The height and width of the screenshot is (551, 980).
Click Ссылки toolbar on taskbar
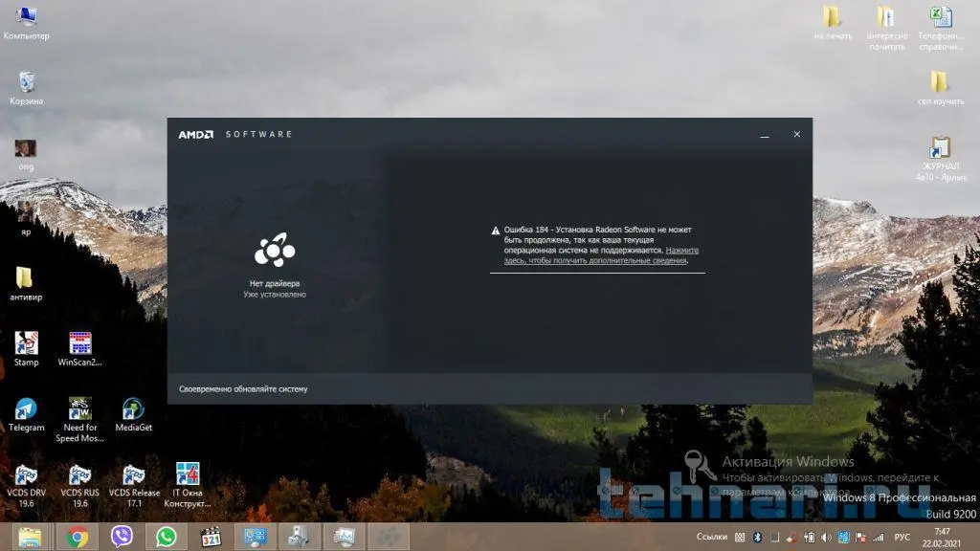click(x=712, y=537)
